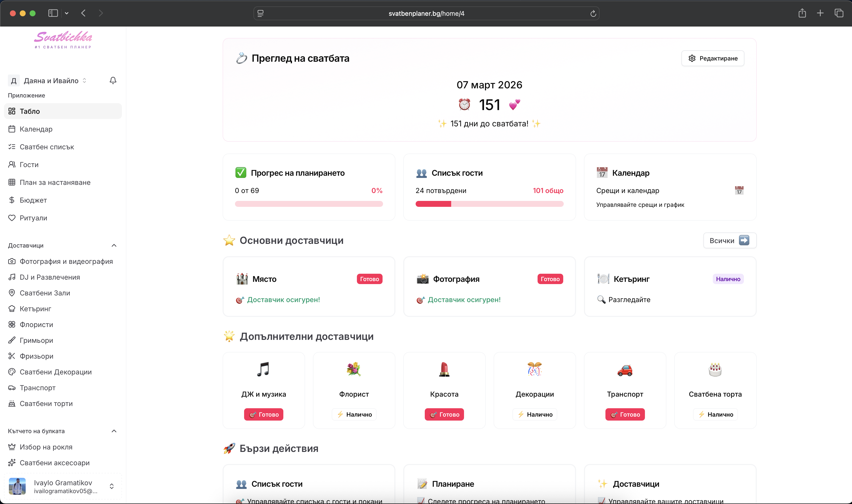Open the Сватбени торти category
Image resolution: width=852 pixels, height=504 pixels.
(x=46, y=404)
